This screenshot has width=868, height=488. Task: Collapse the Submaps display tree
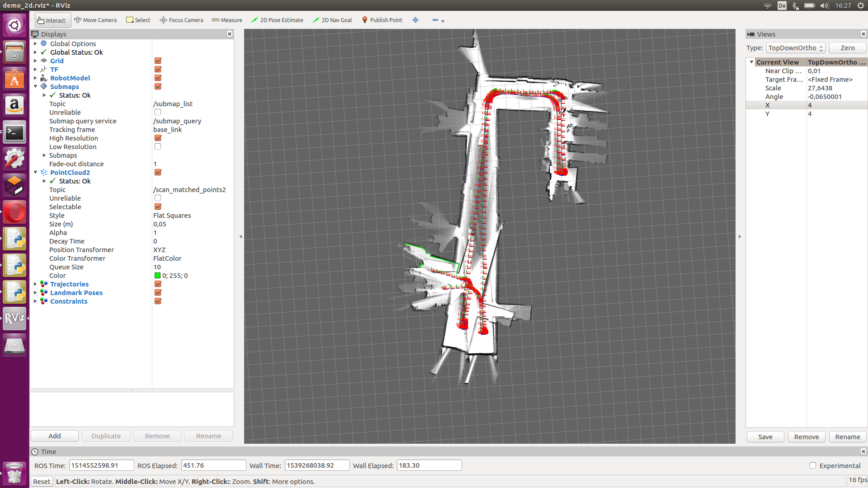35,86
